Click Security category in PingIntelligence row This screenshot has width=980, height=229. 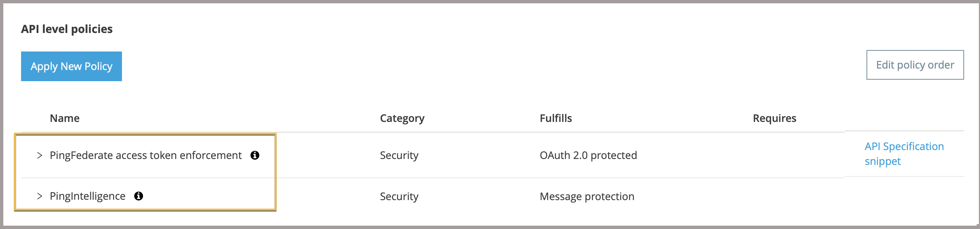(x=399, y=196)
